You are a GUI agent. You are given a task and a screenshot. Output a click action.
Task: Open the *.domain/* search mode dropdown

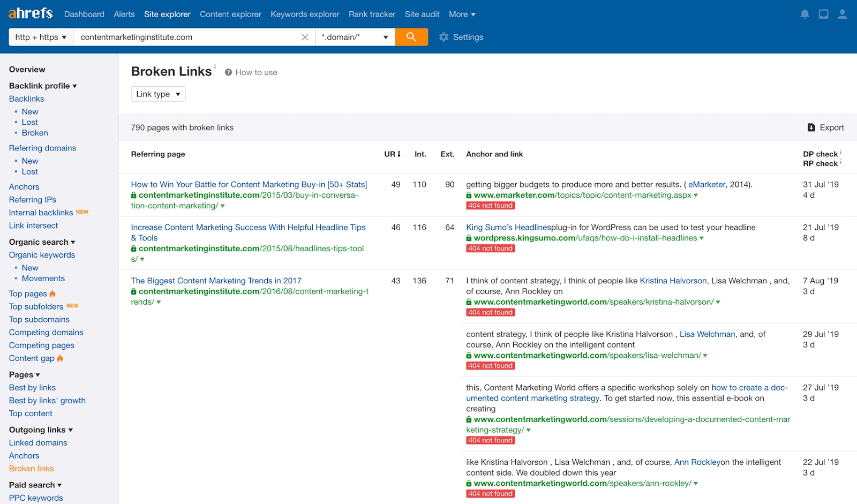click(355, 37)
